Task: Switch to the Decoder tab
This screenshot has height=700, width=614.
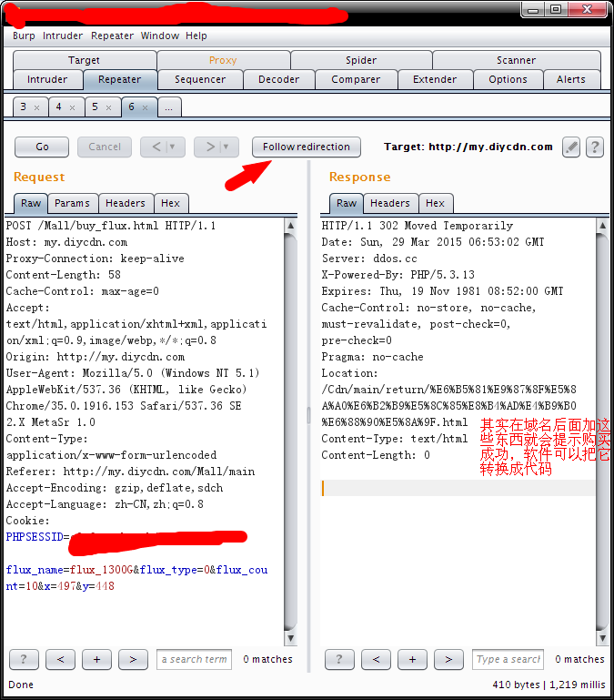Action: click(x=279, y=79)
